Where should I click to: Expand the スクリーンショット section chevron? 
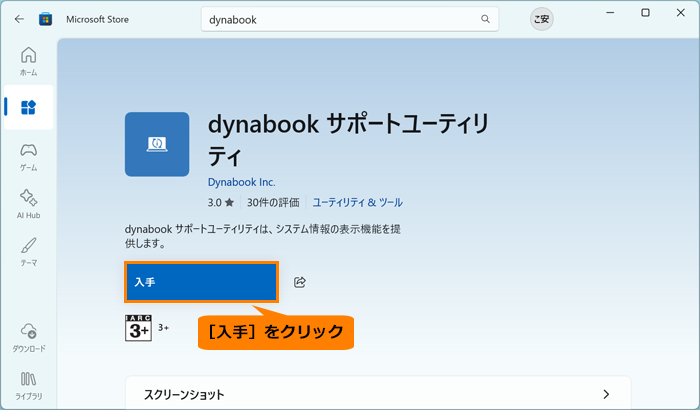pos(606,394)
